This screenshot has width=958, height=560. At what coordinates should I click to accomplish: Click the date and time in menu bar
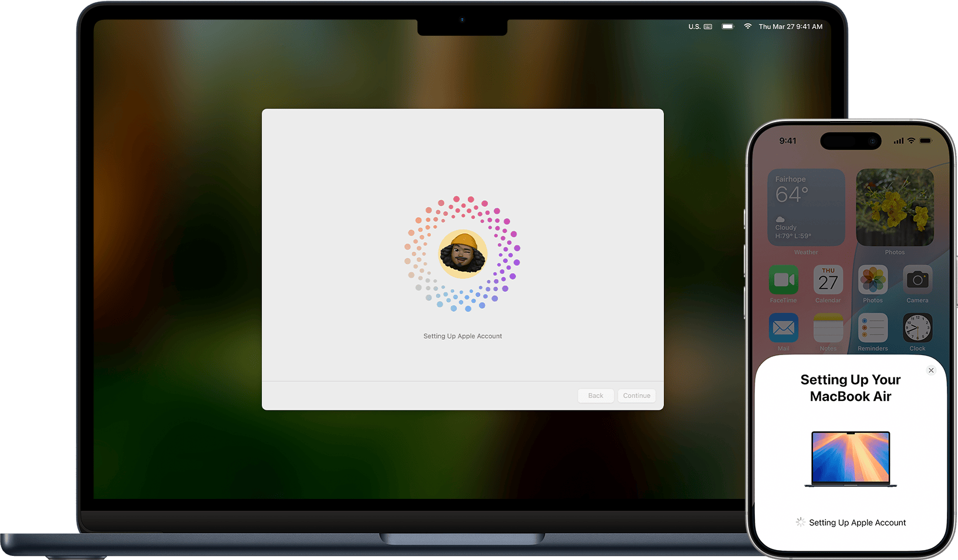point(790,26)
